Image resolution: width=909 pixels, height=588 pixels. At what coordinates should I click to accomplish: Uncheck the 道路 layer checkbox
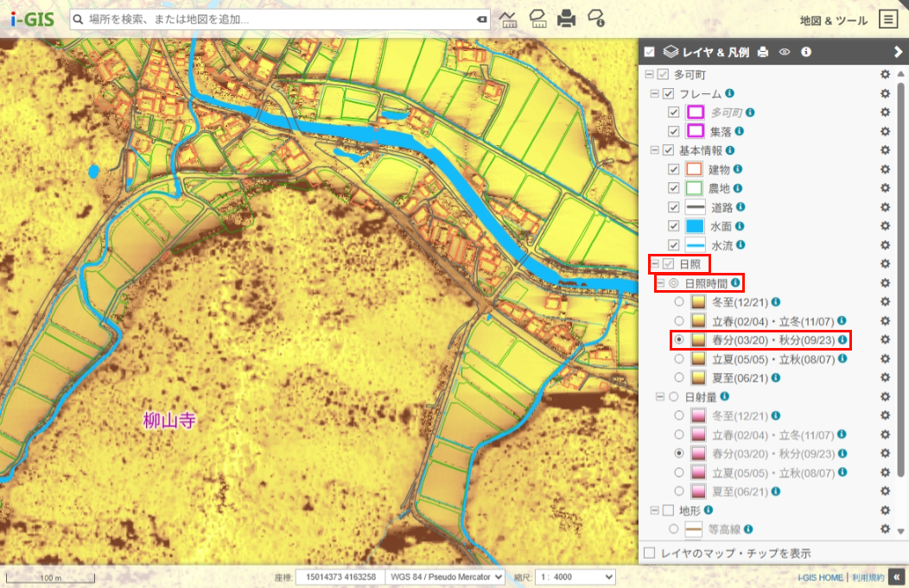(x=674, y=207)
